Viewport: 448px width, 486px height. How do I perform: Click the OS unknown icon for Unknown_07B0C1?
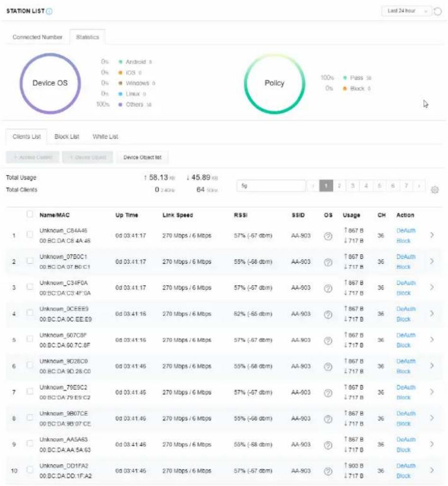click(x=328, y=262)
